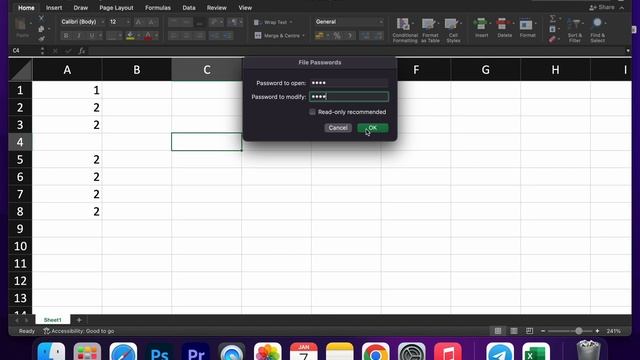Open the Page Layout ribbon tab
Viewport: 640px width, 360px height.
(x=116, y=8)
